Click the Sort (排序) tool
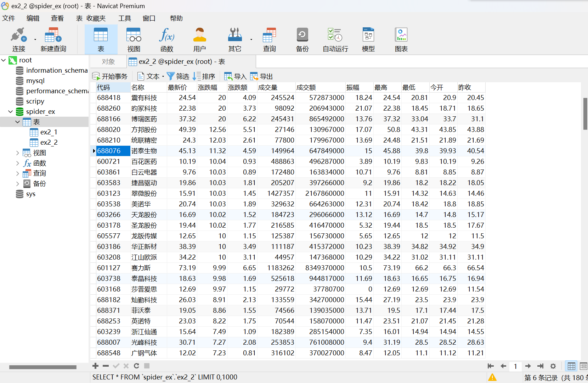 click(204, 76)
